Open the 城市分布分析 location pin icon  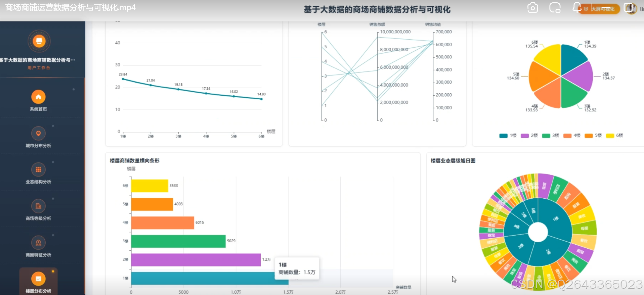pos(38,133)
